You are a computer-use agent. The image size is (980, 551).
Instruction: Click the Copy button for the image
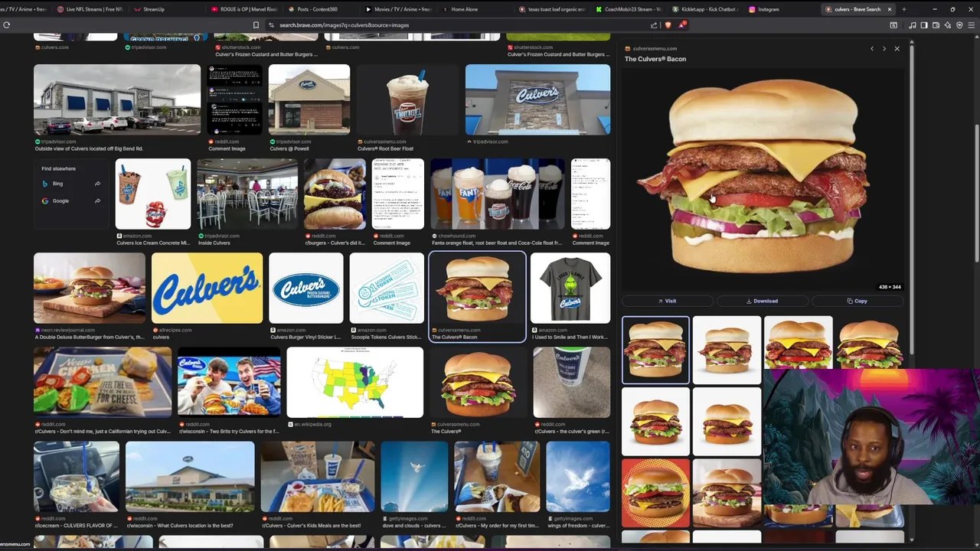857,301
